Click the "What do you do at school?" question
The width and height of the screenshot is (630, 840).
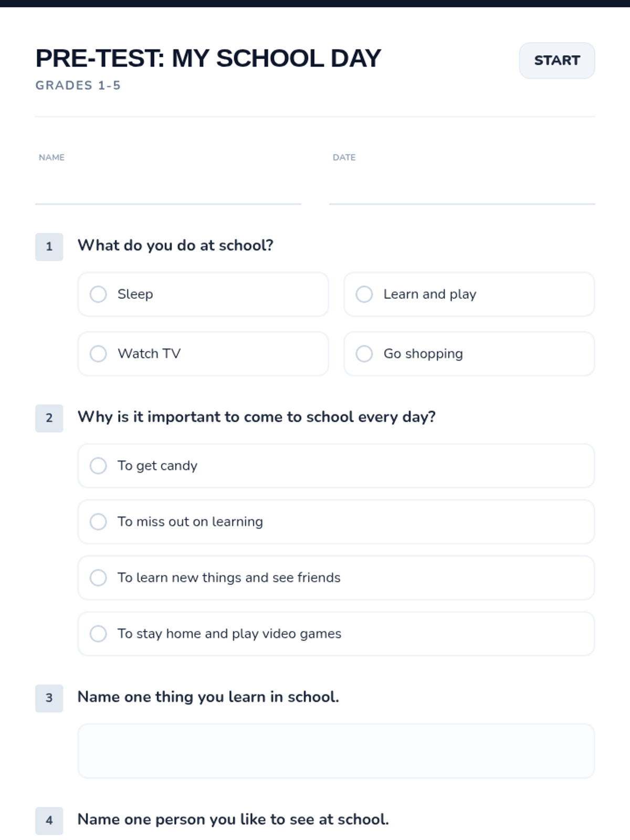click(175, 245)
